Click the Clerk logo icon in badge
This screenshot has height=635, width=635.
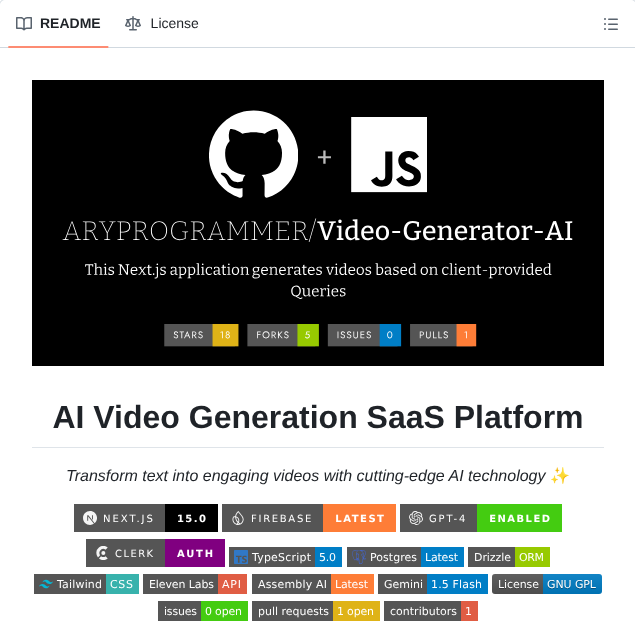pos(102,553)
